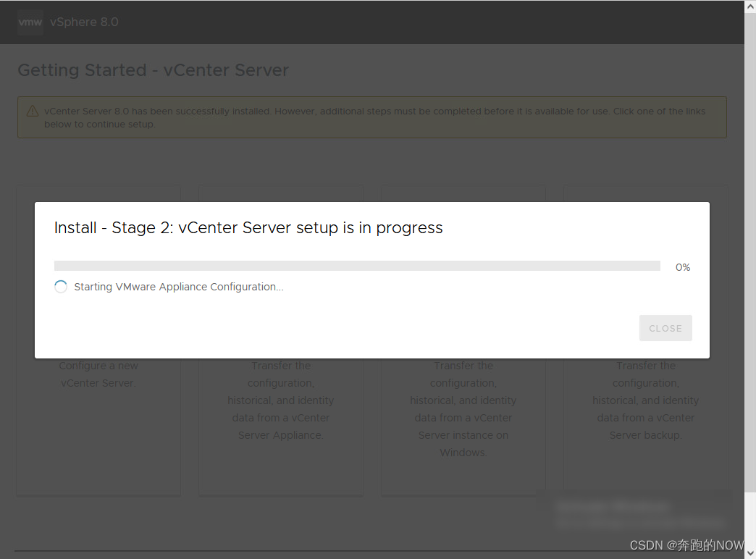Click the card mentioning vCenter Server backup
The width and height of the screenshot is (756, 559).
(x=646, y=340)
